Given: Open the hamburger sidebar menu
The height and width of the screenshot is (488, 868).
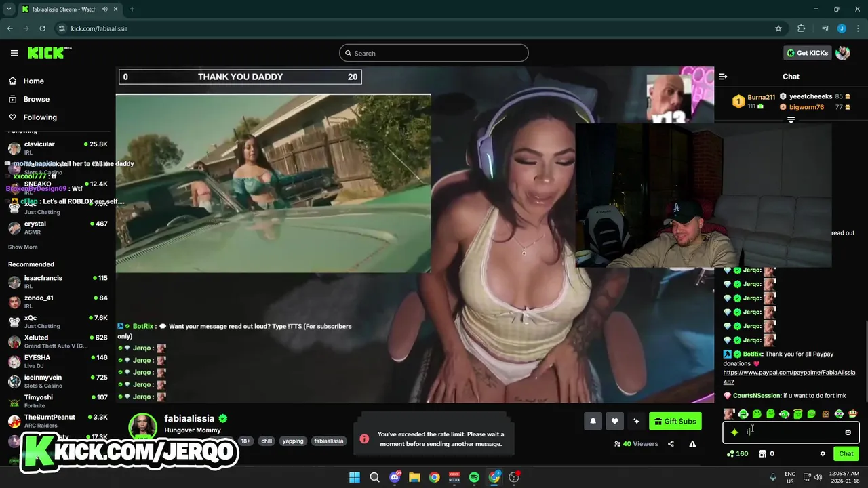Looking at the screenshot, I should (14, 53).
